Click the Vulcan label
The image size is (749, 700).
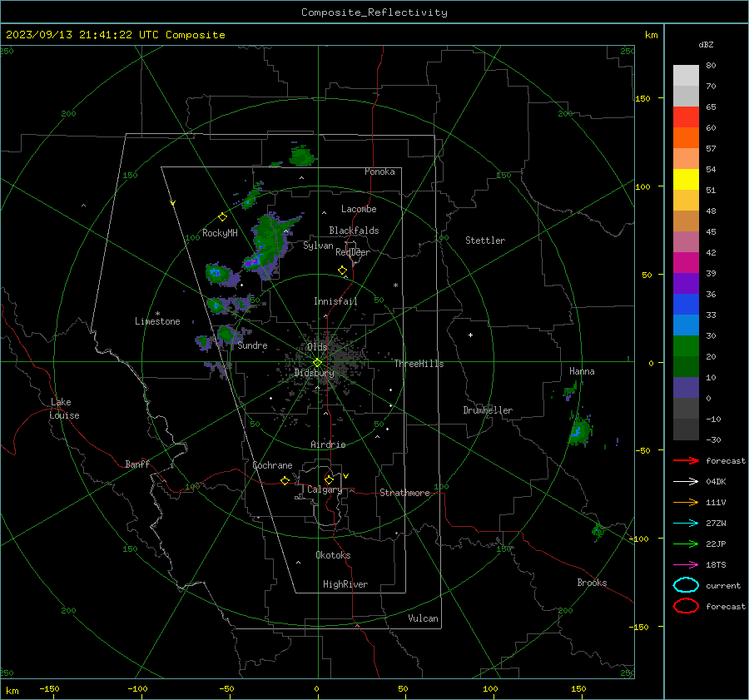point(423,618)
